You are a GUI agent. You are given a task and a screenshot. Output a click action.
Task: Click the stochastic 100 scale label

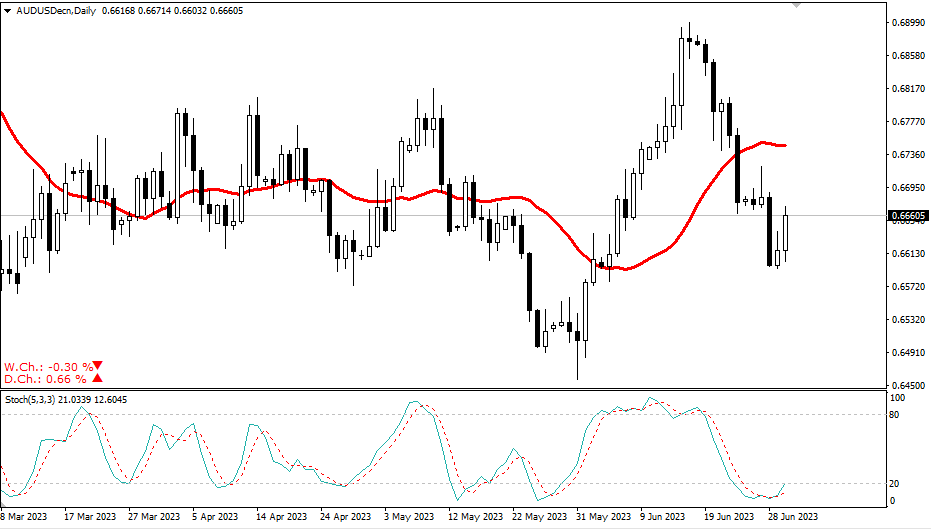click(x=898, y=398)
